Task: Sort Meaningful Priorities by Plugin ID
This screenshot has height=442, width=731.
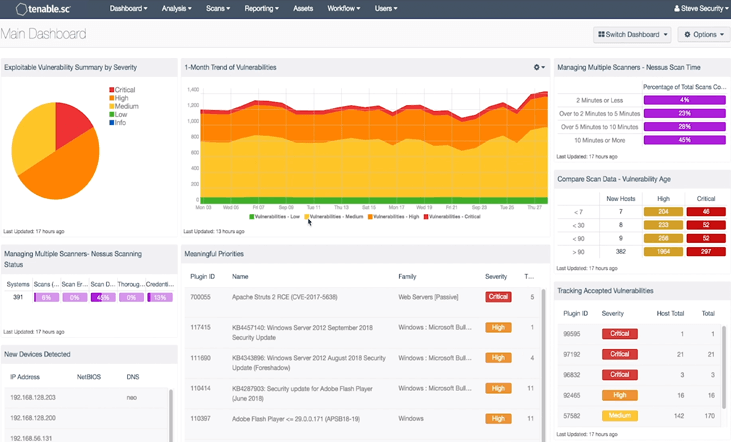Action: pos(202,276)
